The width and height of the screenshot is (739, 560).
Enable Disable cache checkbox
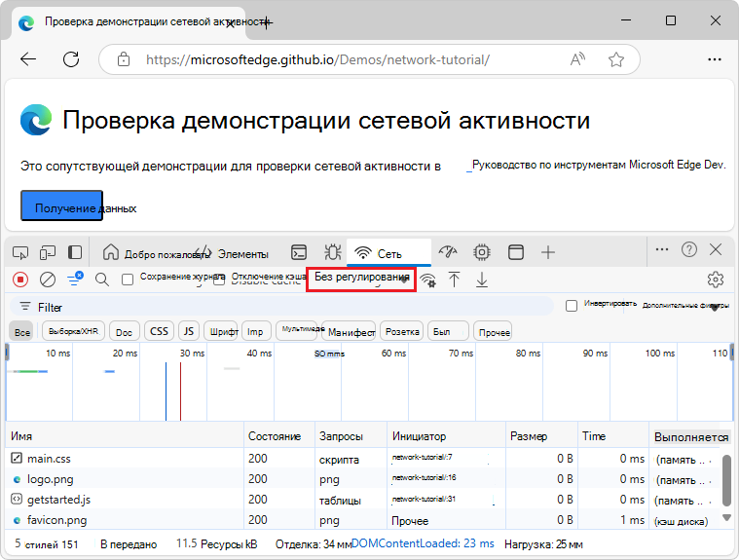tap(219, 280)
